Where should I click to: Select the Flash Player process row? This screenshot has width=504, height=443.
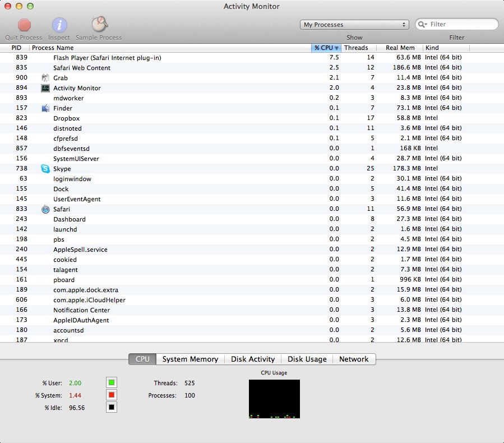252,58
